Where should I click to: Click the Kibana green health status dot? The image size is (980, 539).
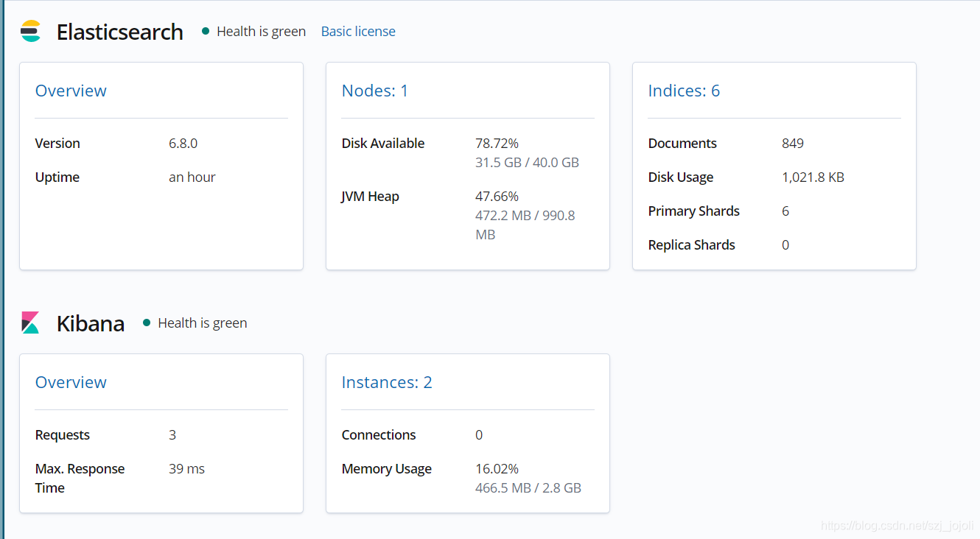pyautogui.click(x=147, y=323)
